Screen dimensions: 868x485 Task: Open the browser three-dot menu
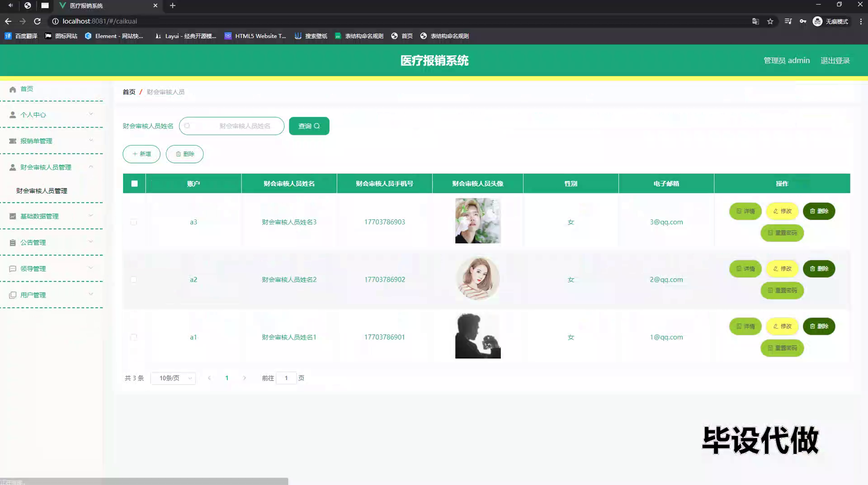(861, 21)
